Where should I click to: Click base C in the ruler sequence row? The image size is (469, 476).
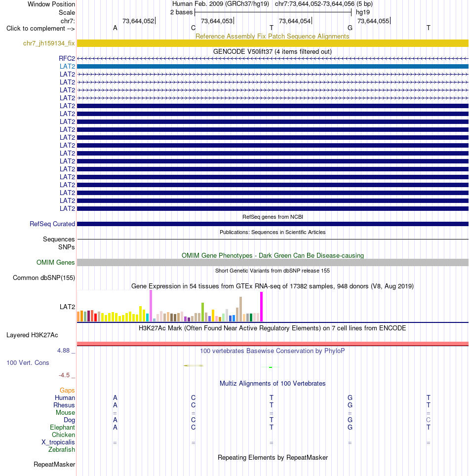click(194, 28)
